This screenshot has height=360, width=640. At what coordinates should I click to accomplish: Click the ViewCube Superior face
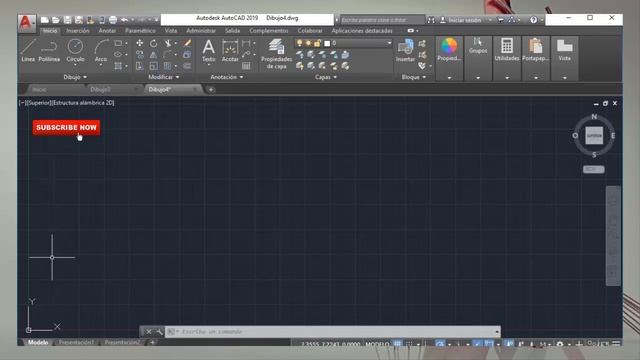(x=594, y=136)
